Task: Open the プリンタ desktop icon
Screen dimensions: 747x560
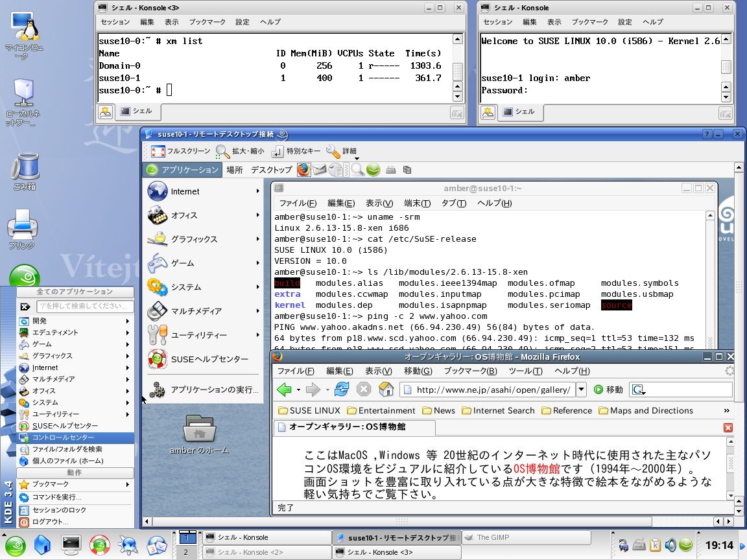Action: (22, 229)
